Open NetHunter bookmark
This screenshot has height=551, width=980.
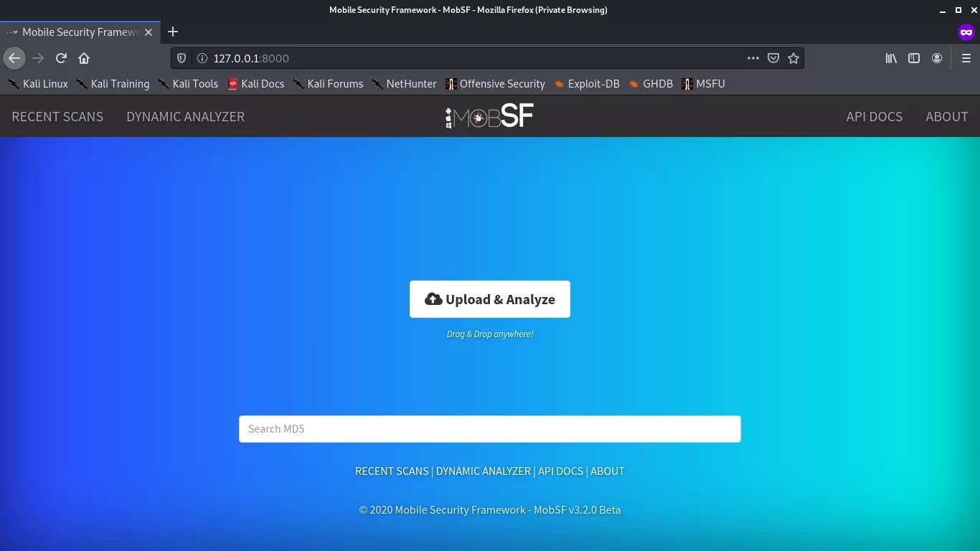[404, 84]
